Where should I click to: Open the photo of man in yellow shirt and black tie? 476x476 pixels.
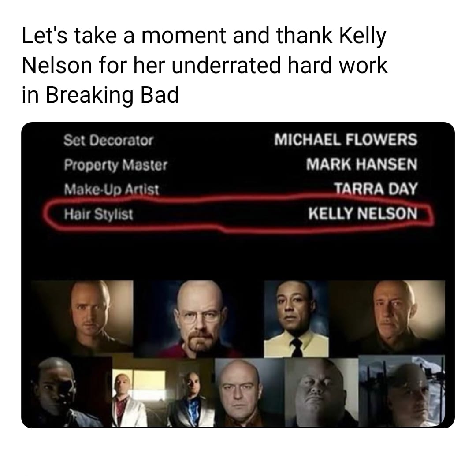point(296,319)
